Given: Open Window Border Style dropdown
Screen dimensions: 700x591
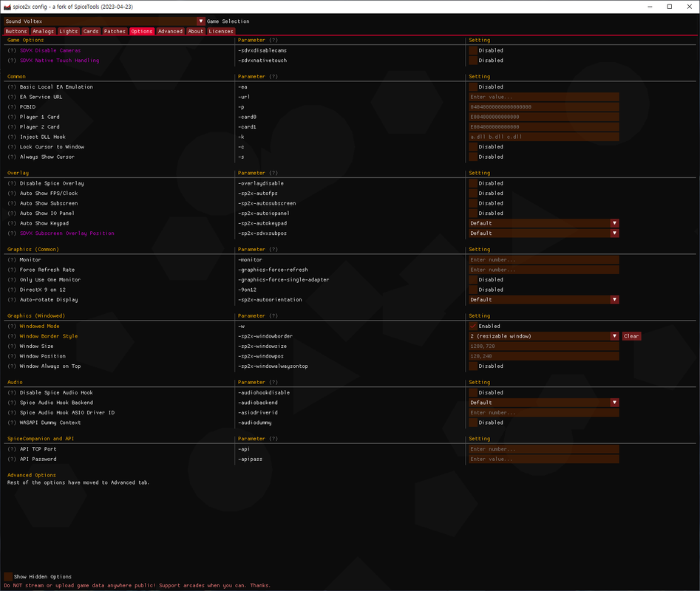Looking at the screenshot, I should tap(544, 336).
